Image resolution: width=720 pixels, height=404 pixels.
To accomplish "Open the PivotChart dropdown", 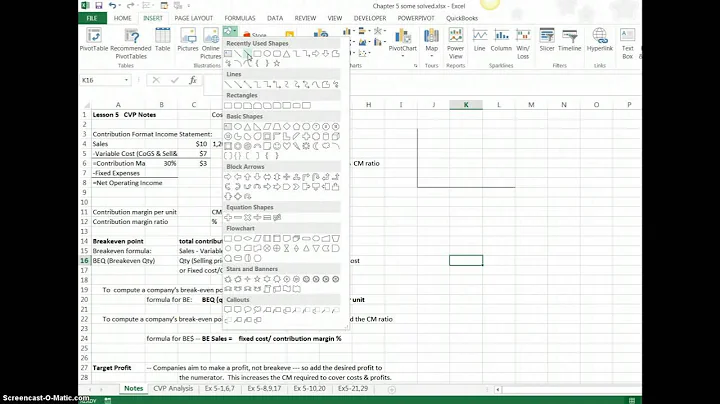I will point(402,56).
